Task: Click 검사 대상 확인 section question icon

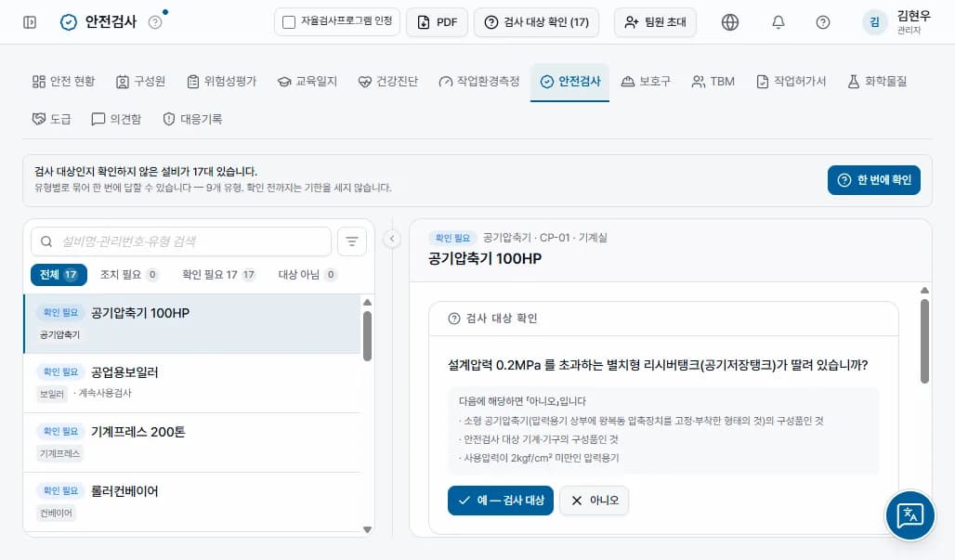Action: 453,319
